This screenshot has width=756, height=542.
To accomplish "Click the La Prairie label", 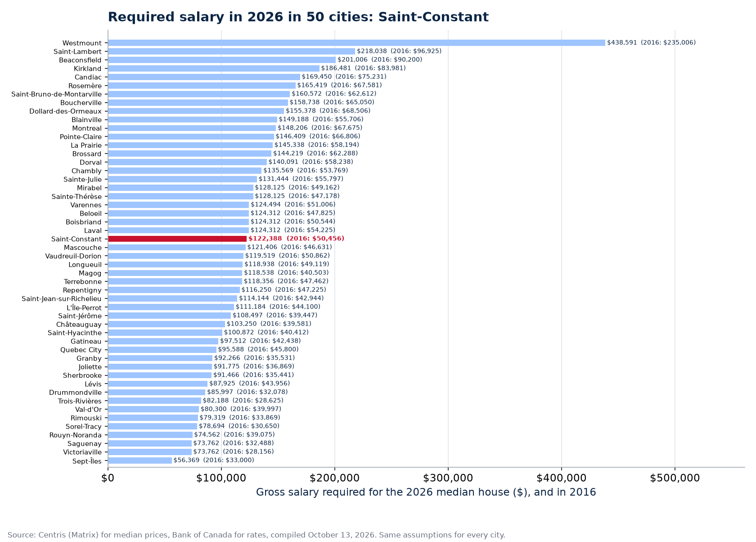I will (x=86, y=145).
